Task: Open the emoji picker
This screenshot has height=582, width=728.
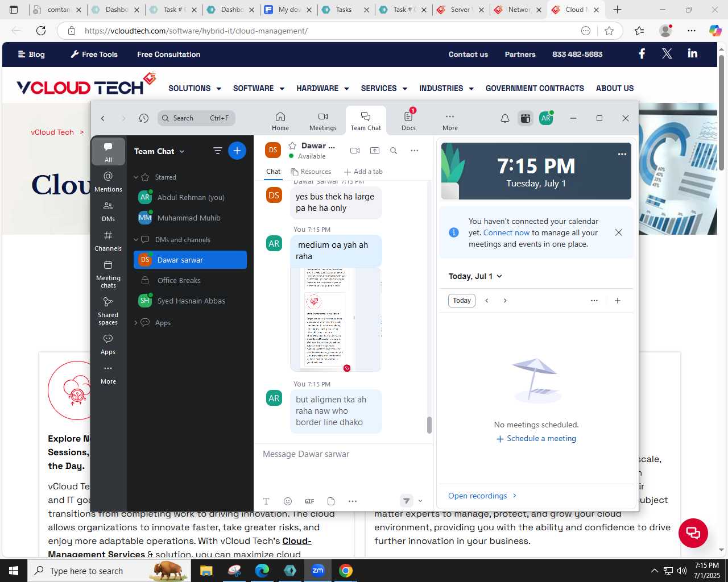Action: [288, 501]
